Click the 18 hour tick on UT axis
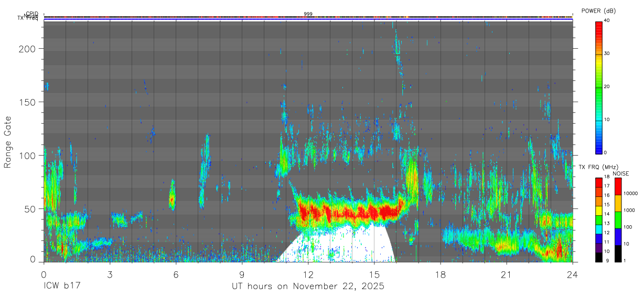The width and height of the screenshot is (644, 297). pos(441,274)
